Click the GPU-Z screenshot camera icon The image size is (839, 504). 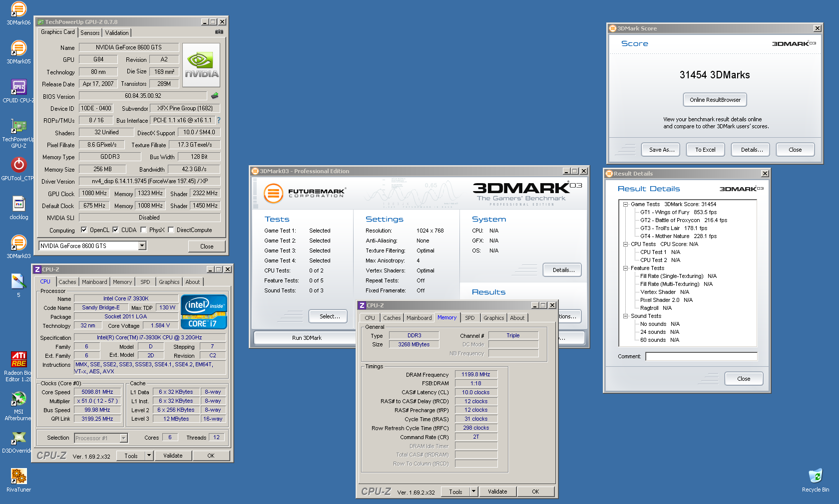point(219,32)
